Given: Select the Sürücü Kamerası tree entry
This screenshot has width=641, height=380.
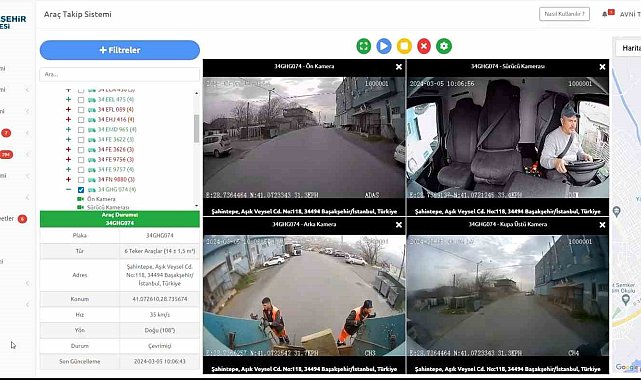Looking at the screenshot, I should point(108,207).
